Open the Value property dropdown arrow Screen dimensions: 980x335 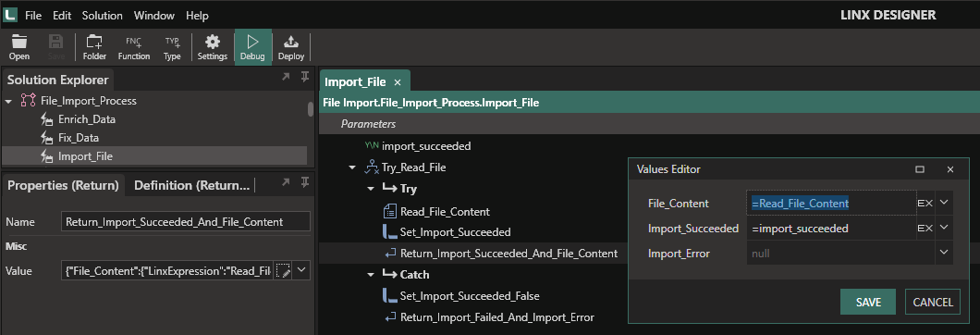[x=302, y=270]
